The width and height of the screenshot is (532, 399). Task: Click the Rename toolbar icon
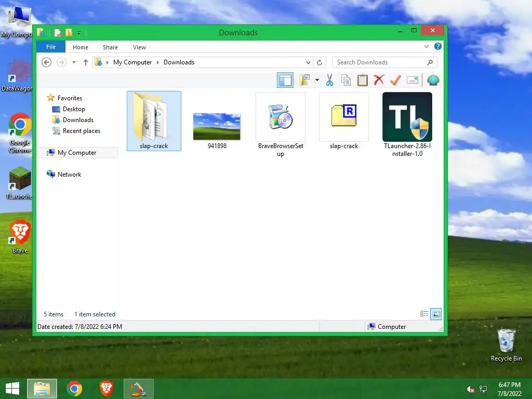(x=412, y=81)
